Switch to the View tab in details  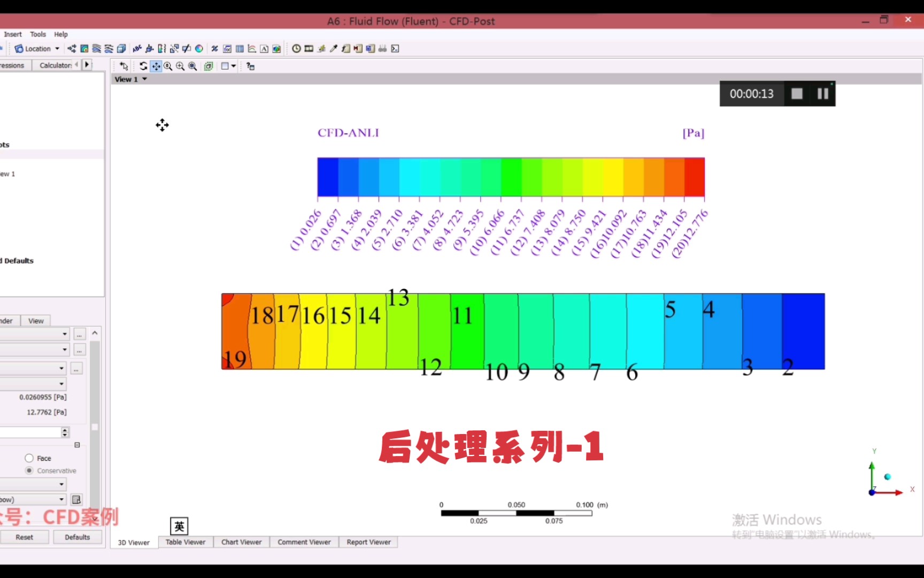(x=36, y=321)
